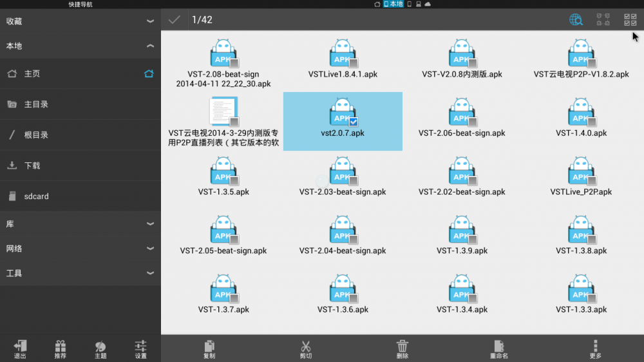Image resolution: width=644 pixels, height=362 pixels.
Task: Open the VST云电视2014-3-29 text document icon
Action: pyautogui.click(x=223, y=111)
